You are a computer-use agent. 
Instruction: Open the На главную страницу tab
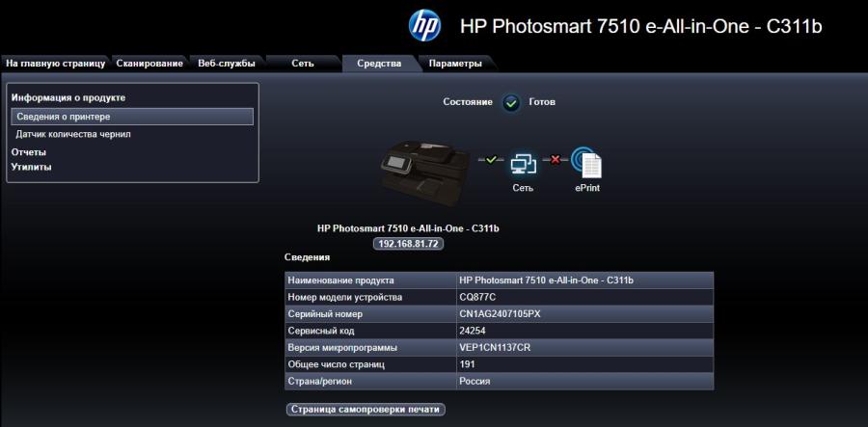tap(55, 64)
